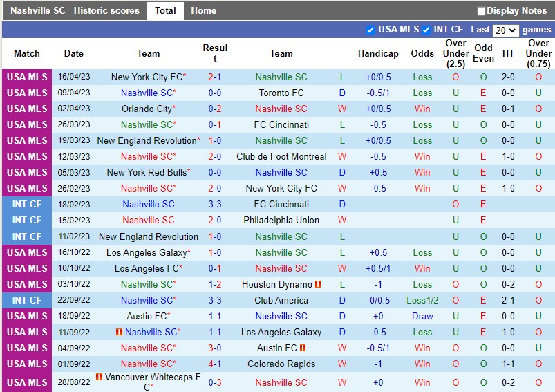Open the Last games count dropdown
The image size is (555, 392).
505,30
